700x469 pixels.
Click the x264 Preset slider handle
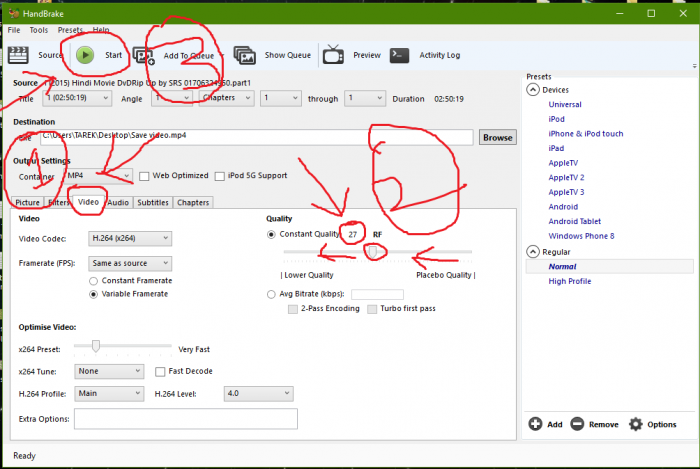point(96,345)
